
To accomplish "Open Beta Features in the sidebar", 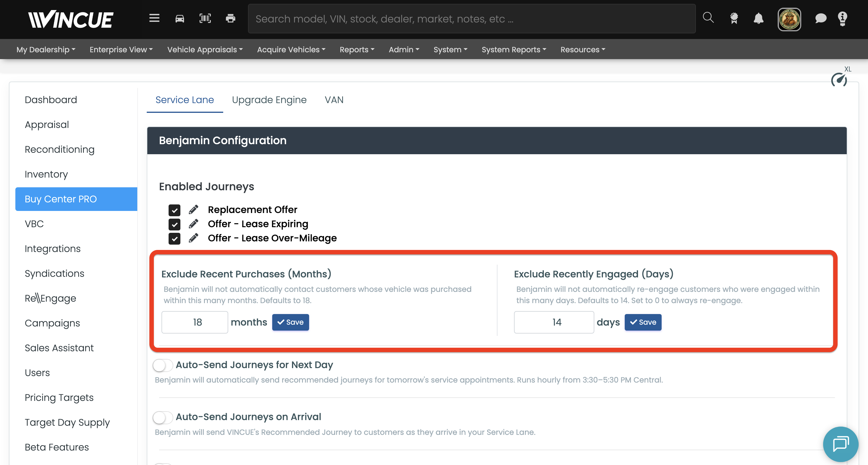I will point(76,447).
